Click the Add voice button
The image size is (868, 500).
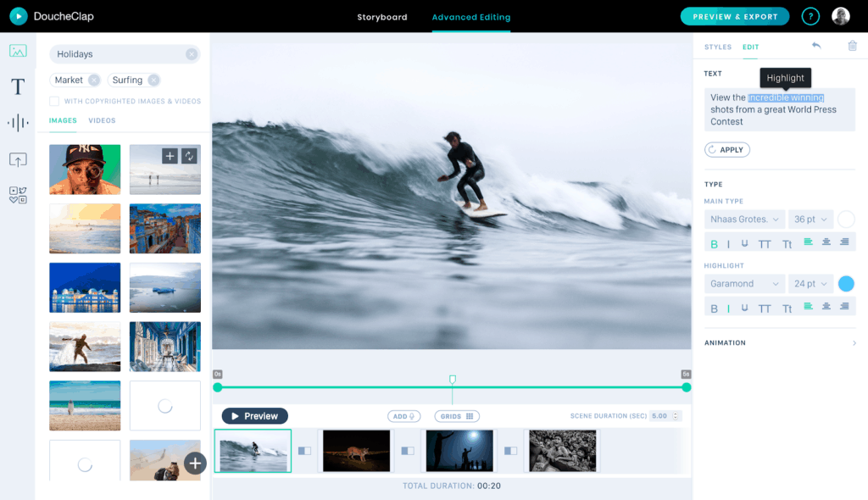403,416
